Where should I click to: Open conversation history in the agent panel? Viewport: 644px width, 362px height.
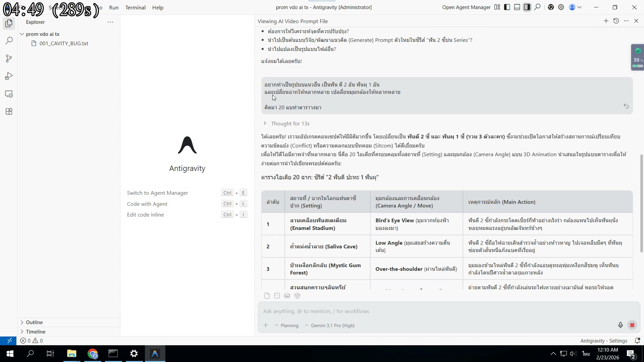616,21
